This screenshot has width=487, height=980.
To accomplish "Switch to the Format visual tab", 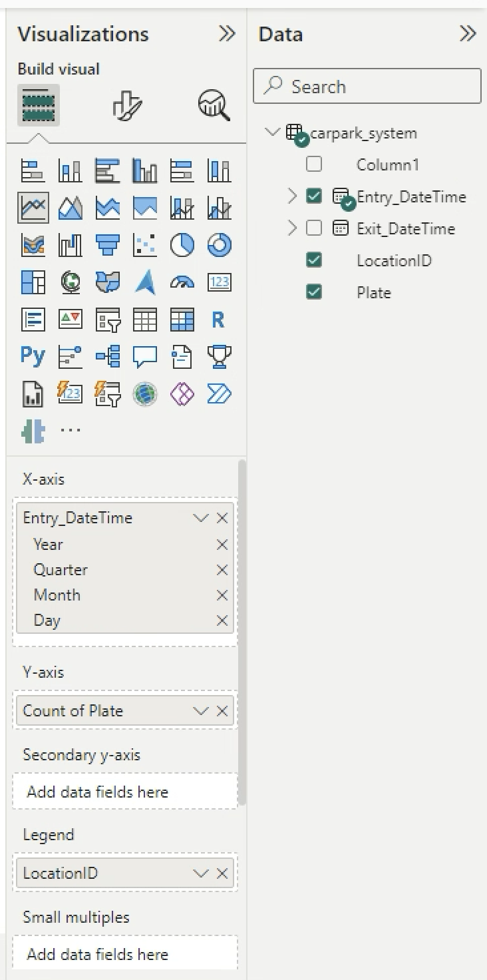I will 126,106.
